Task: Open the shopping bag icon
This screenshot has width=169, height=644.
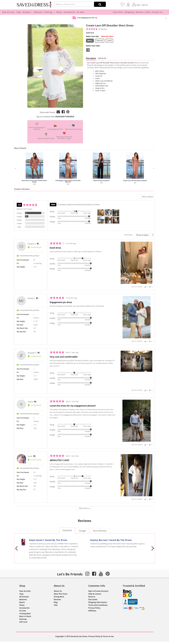Action: point(128,4)
